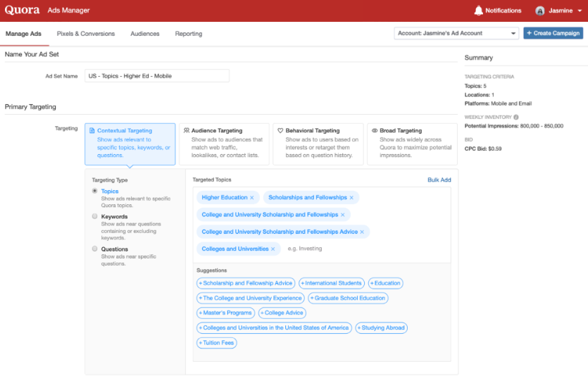Click Jasmine's profile avatar icon

click(540, 11)
